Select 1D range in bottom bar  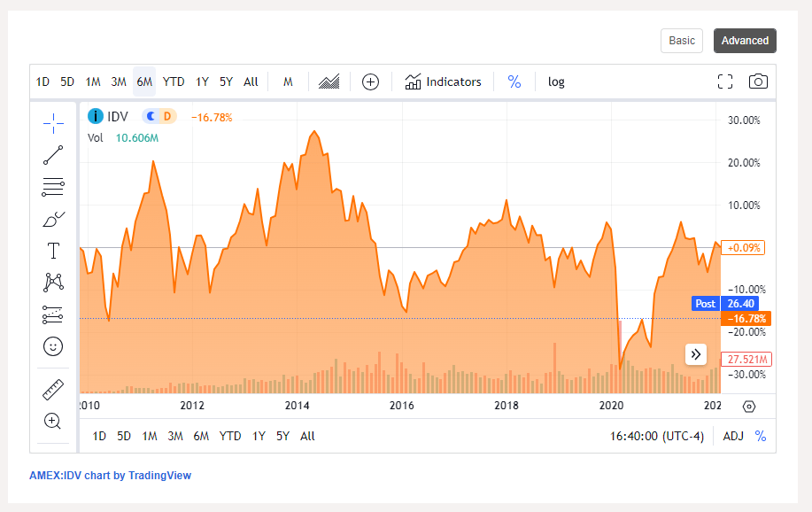coord(99,437)
